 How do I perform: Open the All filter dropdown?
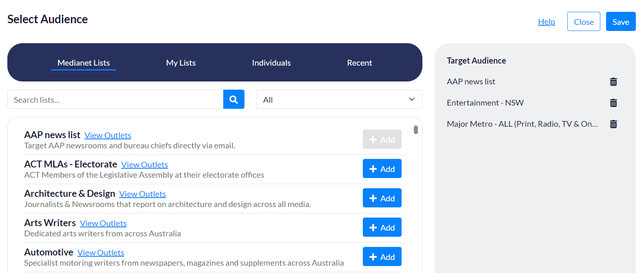point(339,99)
